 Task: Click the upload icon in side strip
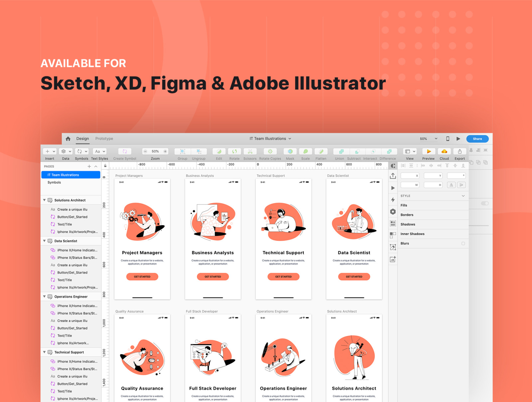point(393,176)
